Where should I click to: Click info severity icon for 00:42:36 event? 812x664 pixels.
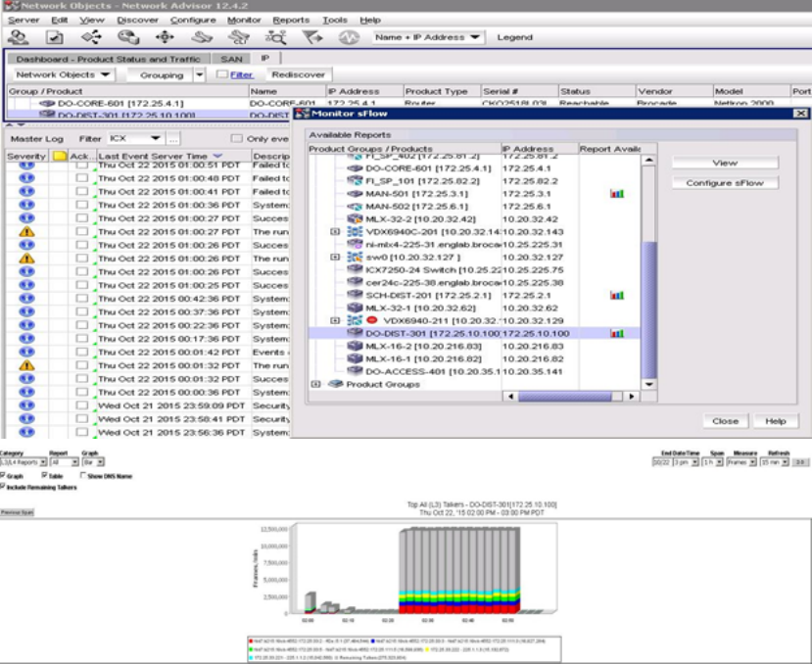(x=26, y=299)
